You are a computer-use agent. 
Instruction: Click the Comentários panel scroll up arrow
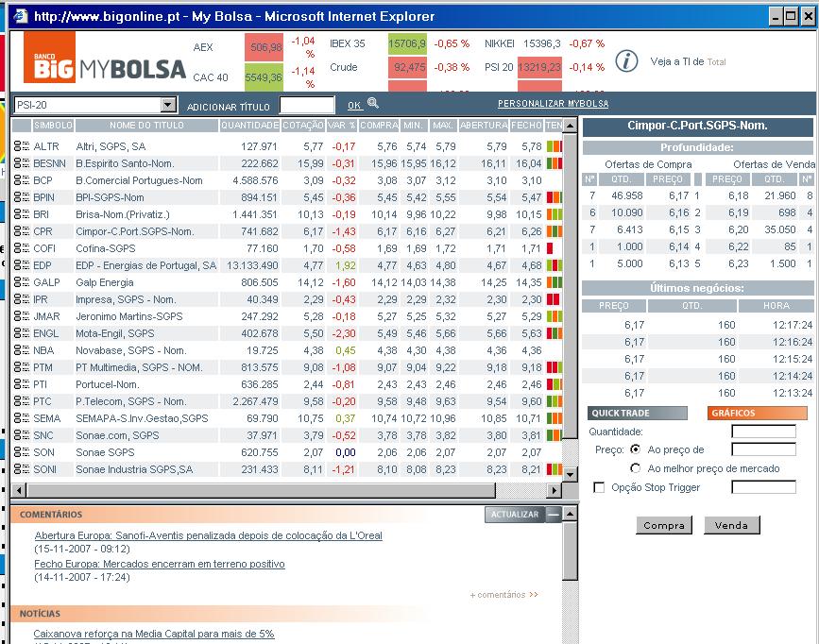click(570, 514)
